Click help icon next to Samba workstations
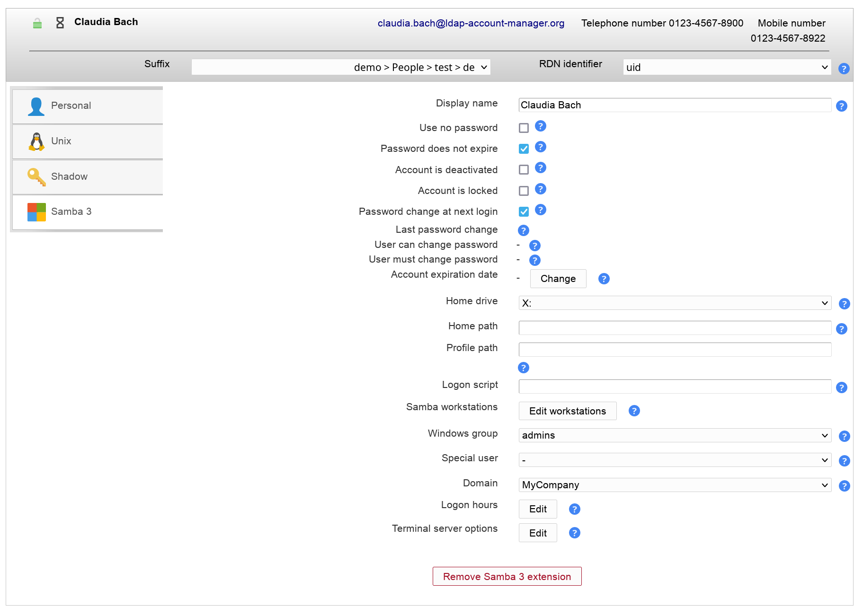The height and width of the screenshot is (616, 863). pos(634,411)
